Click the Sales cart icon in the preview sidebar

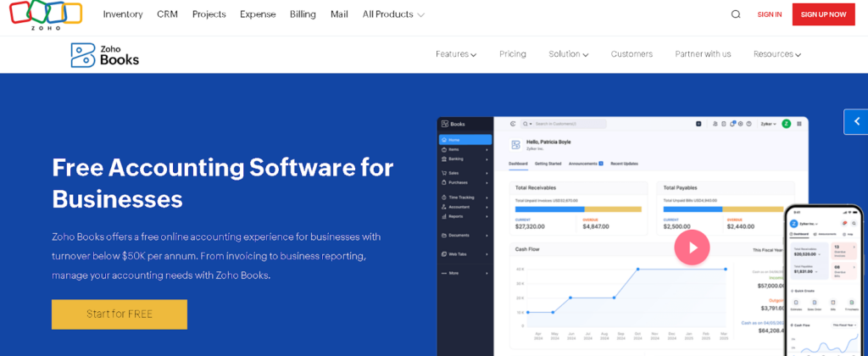tap(444, 173)
